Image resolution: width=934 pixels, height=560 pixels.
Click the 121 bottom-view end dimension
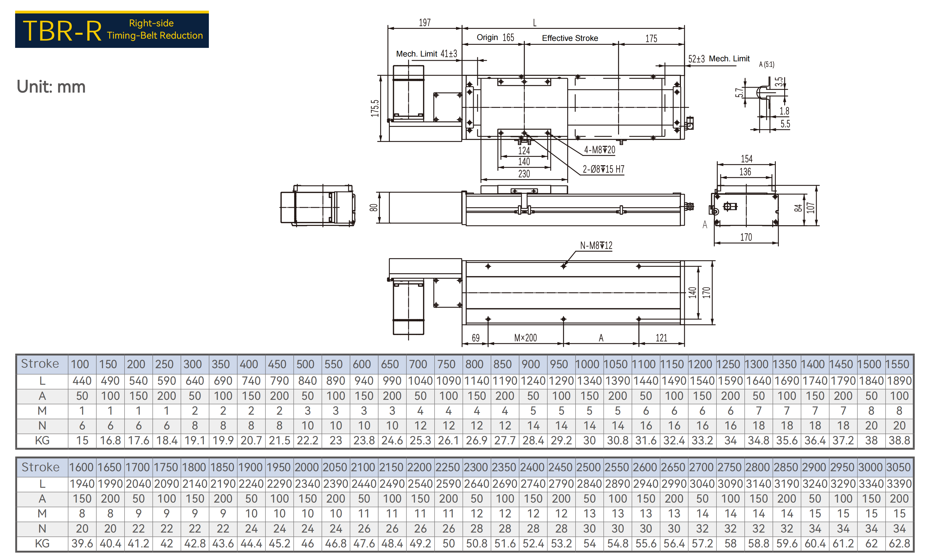tap(661, 338)
